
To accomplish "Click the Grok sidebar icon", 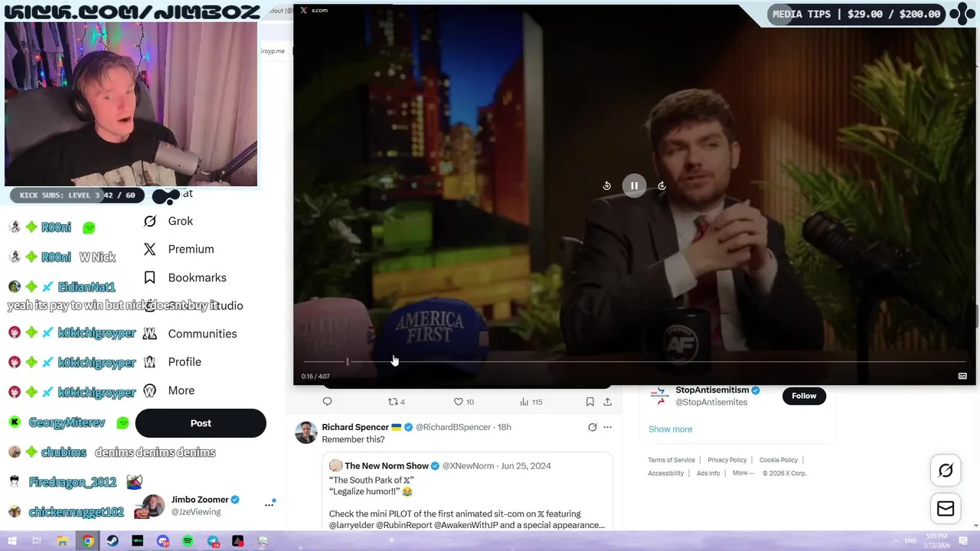I will [150, 221].
